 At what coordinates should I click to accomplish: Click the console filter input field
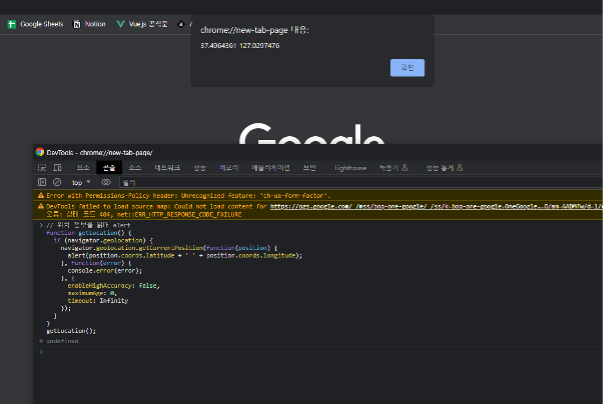[361, 182]
